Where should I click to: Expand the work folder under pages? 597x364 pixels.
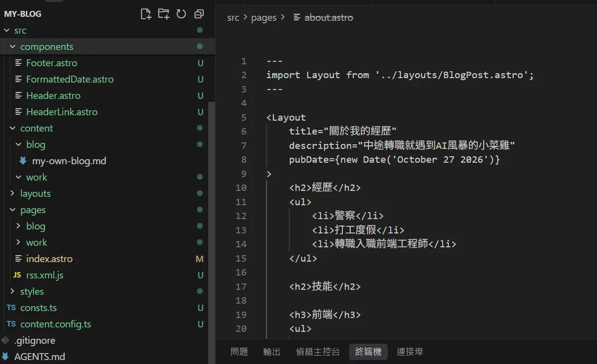[18, 242]
